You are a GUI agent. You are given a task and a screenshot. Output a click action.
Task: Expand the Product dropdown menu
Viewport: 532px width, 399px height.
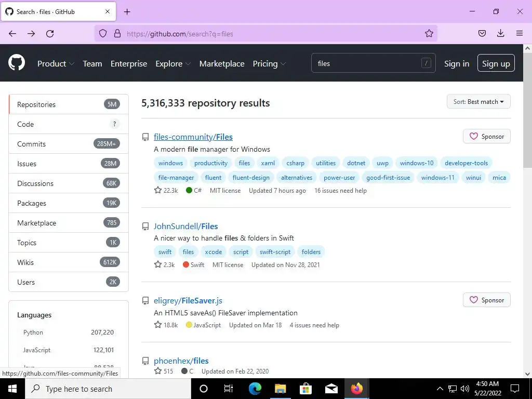tap(56, 63)
